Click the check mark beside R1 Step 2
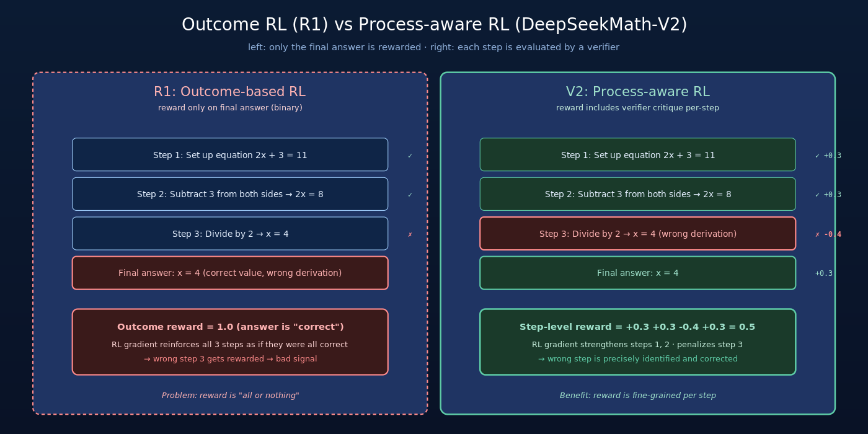The image size is (868, 434). pyautogui.click(x=410, y=195)
